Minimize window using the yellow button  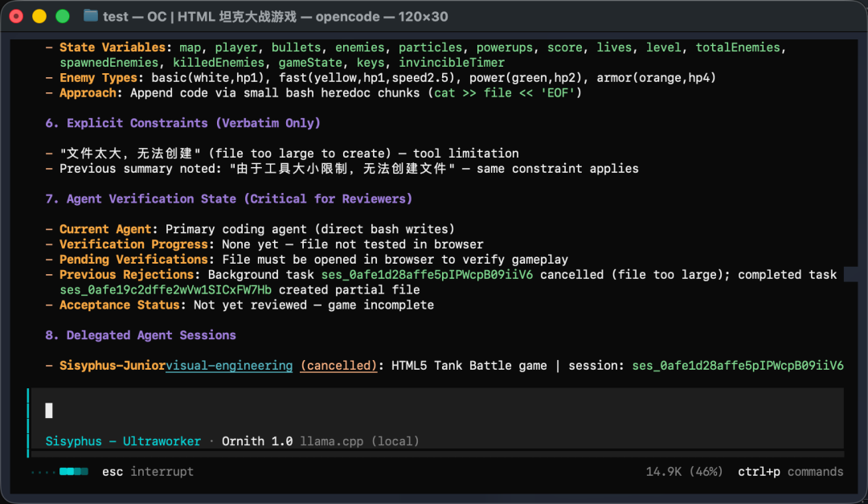pyautogui.click(x=39, y=16)
